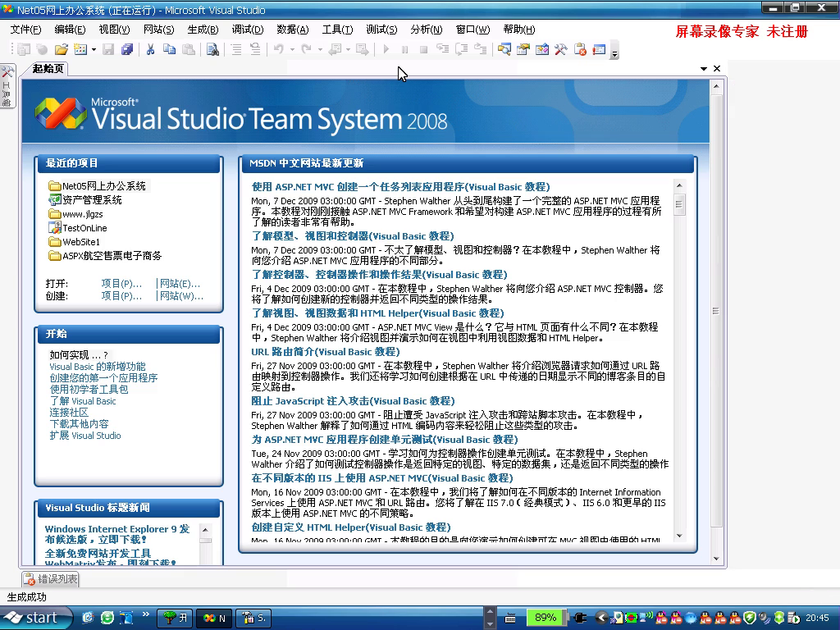
Task: Click the Start Debugging play icon
Action: pos(386,50)
